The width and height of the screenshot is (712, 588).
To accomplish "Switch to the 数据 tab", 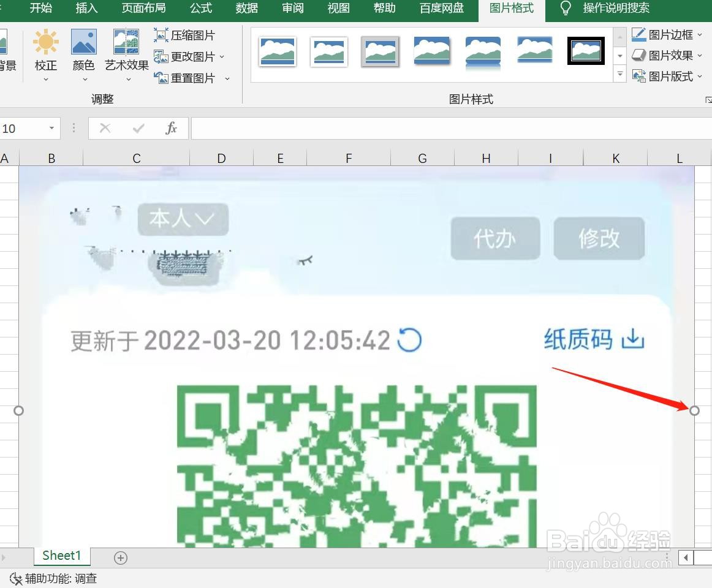I will (246, 8).
